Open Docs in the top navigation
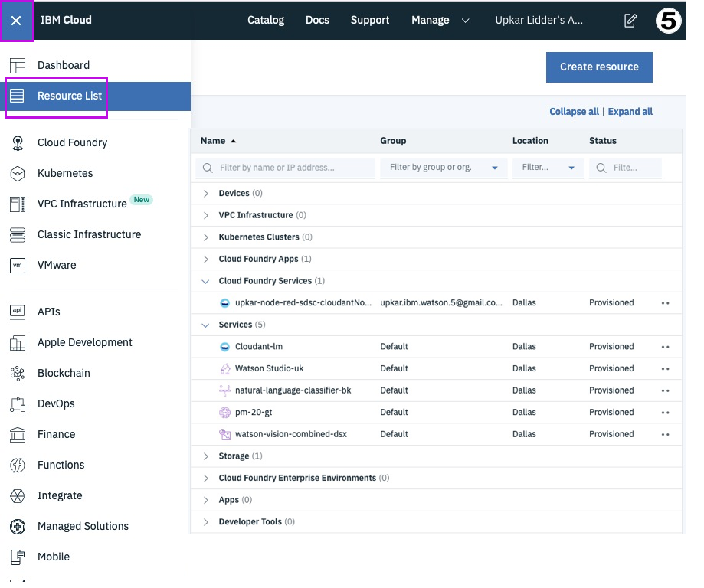 [x=317, y=20]
